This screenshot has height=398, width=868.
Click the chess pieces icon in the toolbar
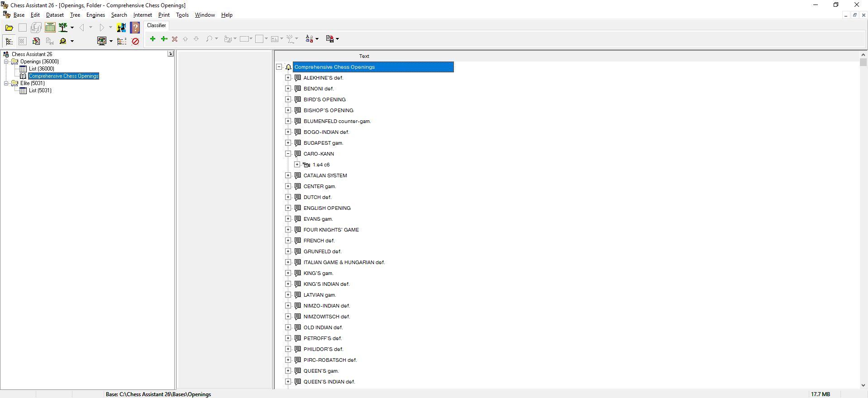tap(121, 28)
